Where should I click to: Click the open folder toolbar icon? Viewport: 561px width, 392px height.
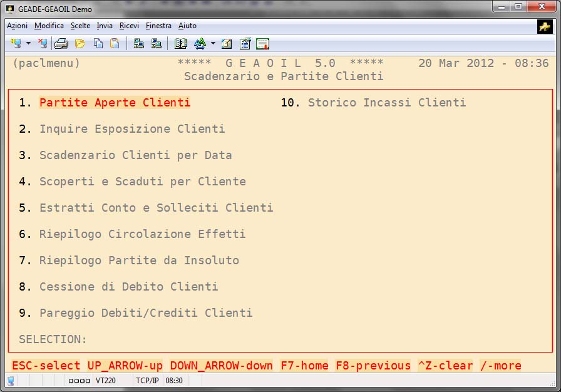(x=80, y=44)
